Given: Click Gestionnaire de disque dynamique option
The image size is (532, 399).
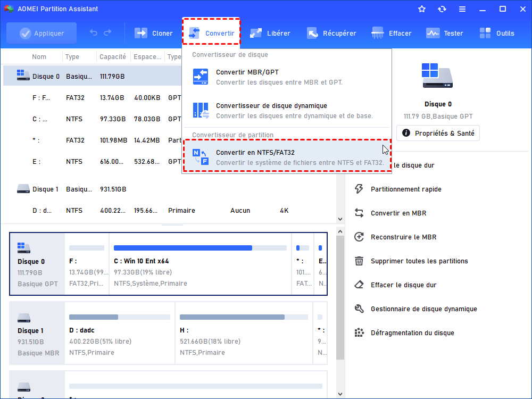Looking at the screenshot, I should (x=424, y=309).
